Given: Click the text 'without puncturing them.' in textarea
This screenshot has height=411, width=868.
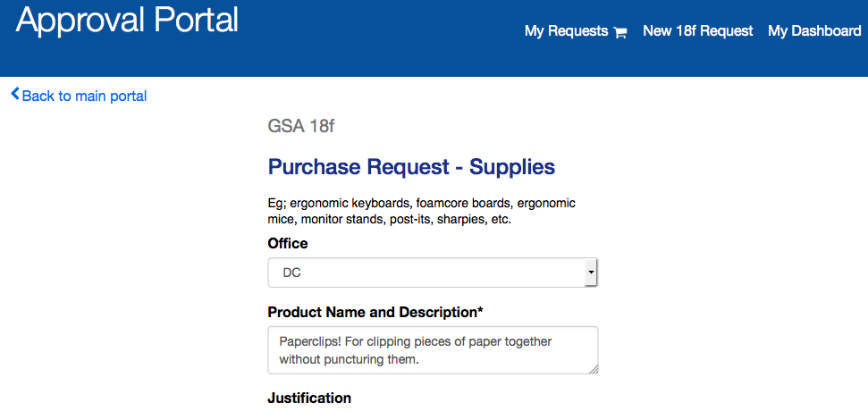Looking at the screenshot, I should point(349,359).
